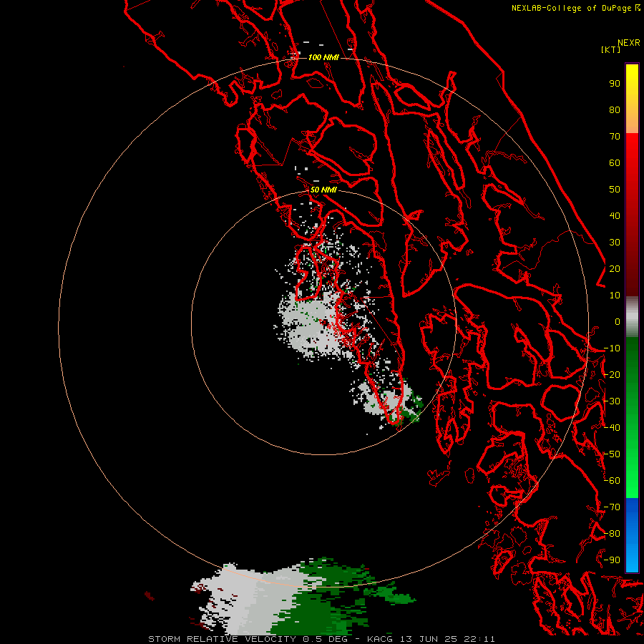Viewport: 644px width, 644px height.
Task: Click the 70 tick label on velocity scale
Action: pyautogui.click(x=615, y=137)
